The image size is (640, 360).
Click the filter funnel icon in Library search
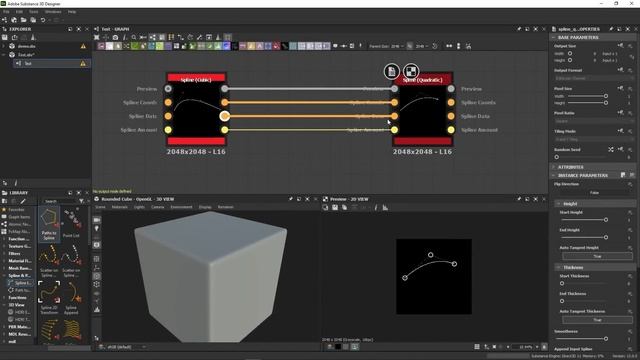[81, 201]
